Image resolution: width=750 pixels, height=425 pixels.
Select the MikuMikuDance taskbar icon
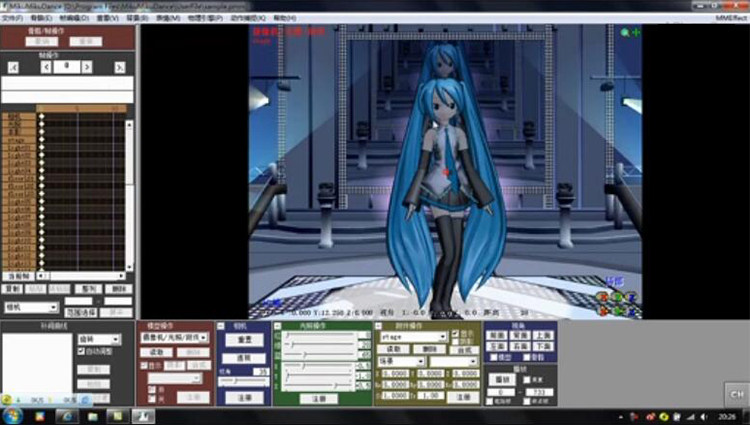click(x=143, y=416)
